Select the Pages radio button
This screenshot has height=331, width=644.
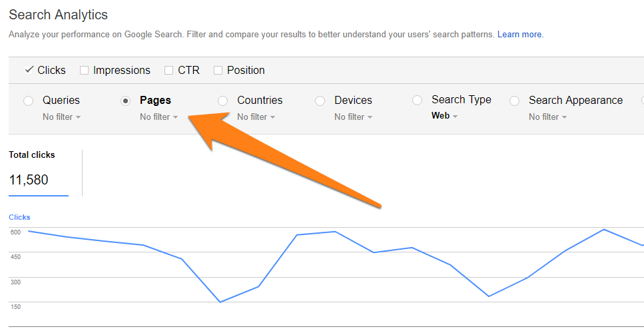(125, 101)
